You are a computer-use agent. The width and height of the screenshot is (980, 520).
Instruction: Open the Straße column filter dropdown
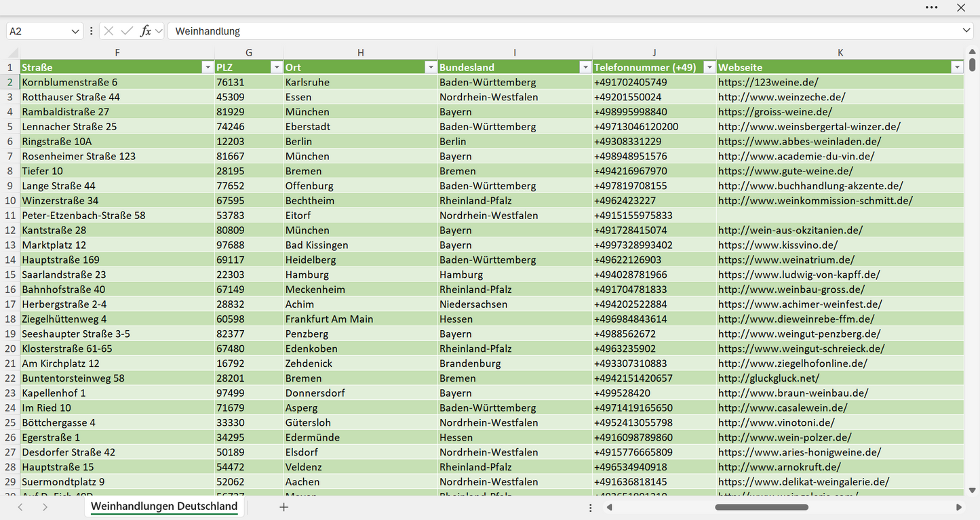click(x=208, y=67)
